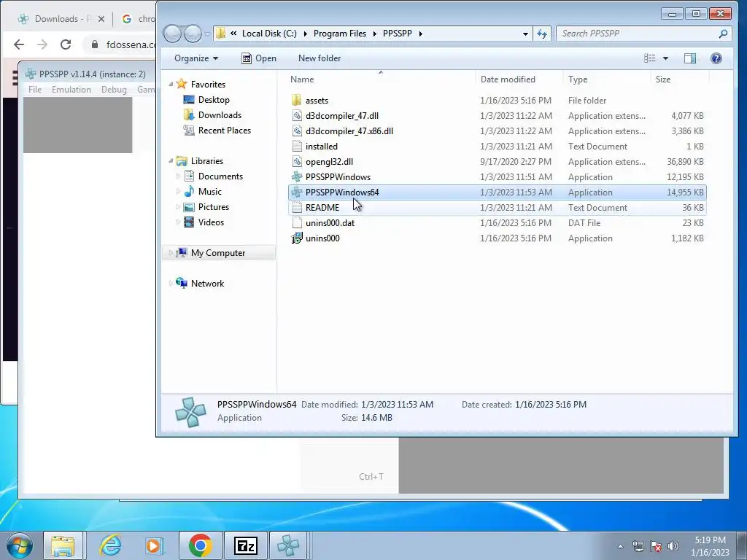Select the assets folder icon

(297, 101)
